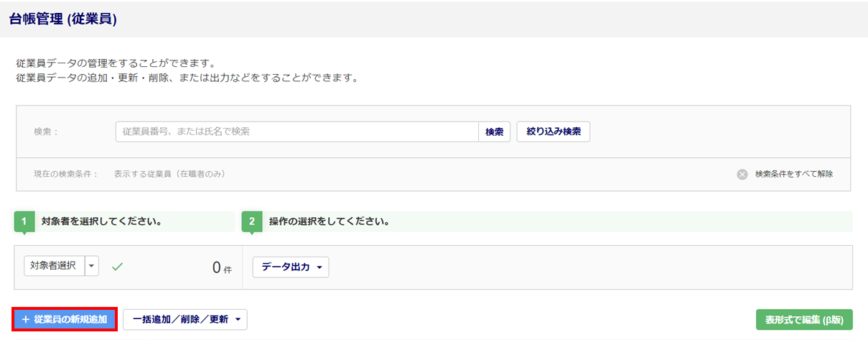Expand the データ出力 dropdown

[x=290, y=267]
